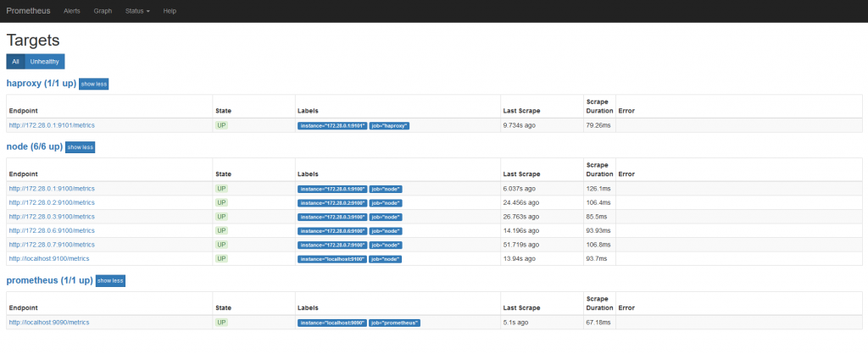Click UP state badge for 172.28.0.3:9100
This screenshot has width=868, height=353.
[221, 217]
